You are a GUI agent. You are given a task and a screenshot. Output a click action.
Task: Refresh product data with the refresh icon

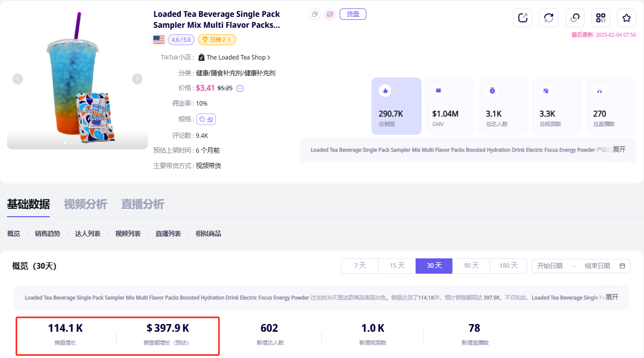coord(549,18)
